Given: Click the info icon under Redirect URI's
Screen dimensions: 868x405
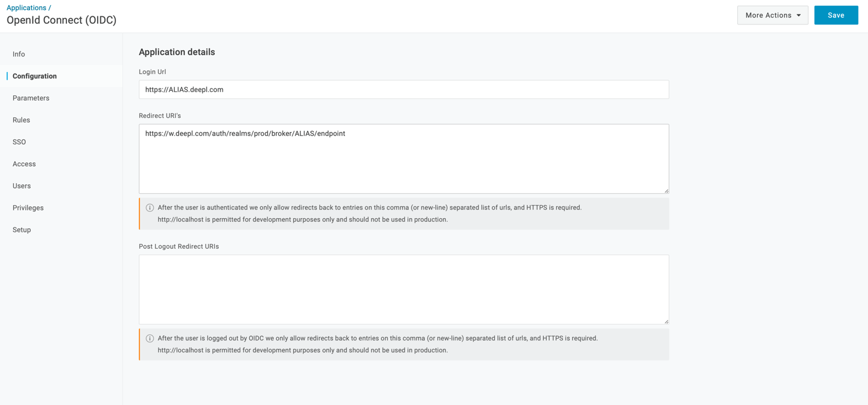Looking at the screenshot, I should [150, 208].
